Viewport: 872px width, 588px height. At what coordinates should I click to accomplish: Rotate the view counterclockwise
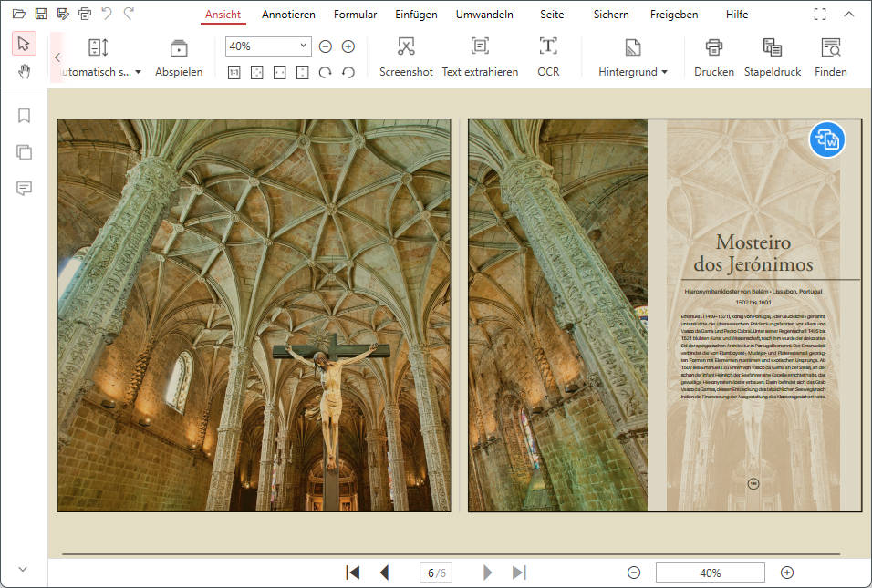tap(348, 72)
